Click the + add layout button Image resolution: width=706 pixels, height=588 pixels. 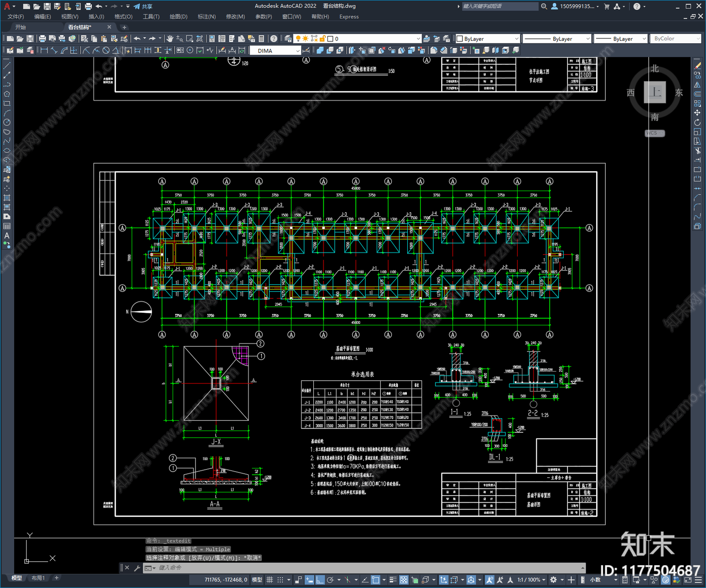(x=56, y=578)
